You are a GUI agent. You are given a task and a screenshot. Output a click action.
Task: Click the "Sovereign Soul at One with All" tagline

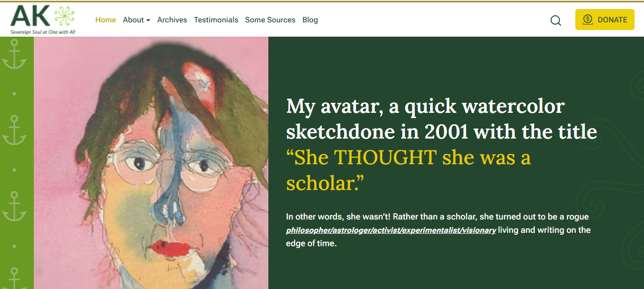point(43,32)
